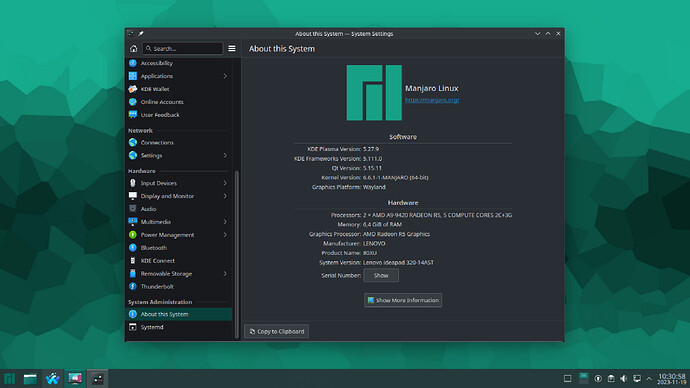
Task: Click AMD Radeon R5 Graphics text
Action: [396, 234]
